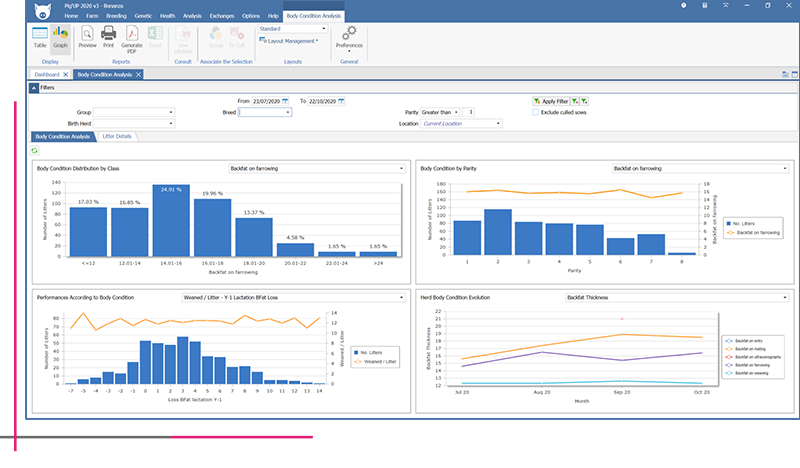The height and width of the screenshot is (468, 800).
Task: Click the red clear-filter funnel icon
Action: tap(575, 101)
